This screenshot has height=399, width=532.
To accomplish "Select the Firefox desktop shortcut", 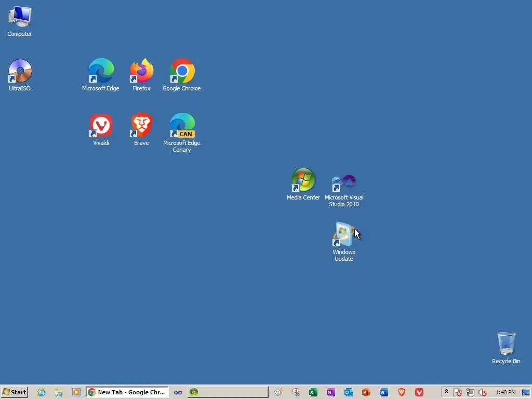I will [x=141, y=75].
